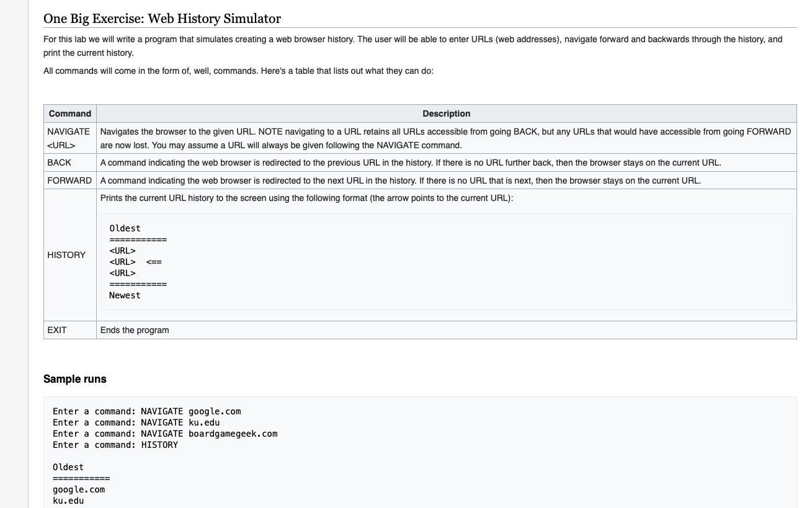Click the "NAVIGATE boardgamegeek.com" sample line
The image size is (812, 508).
click(x=165, y=434)
